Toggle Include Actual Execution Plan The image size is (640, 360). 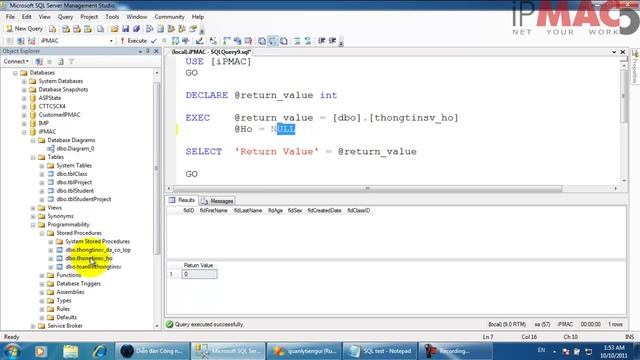coord(227,41)
